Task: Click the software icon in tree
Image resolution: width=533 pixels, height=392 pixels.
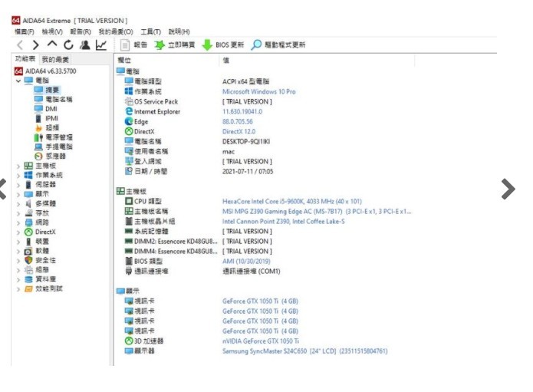Action: coord(28,252)
